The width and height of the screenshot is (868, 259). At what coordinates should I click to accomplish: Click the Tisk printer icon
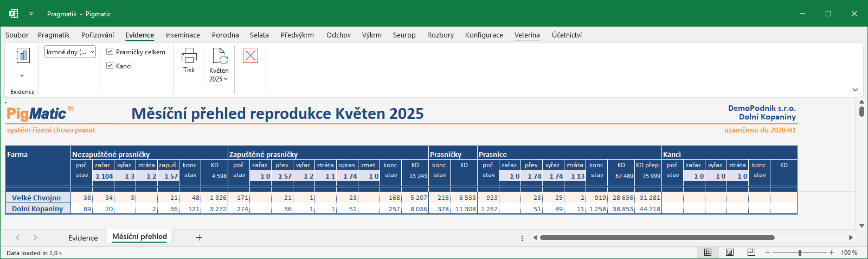tap(189, 55)
